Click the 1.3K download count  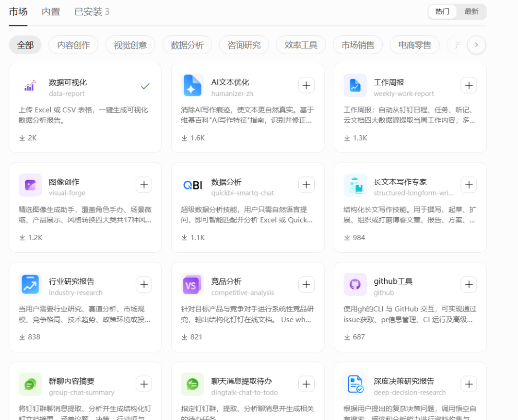coord(355,138)
